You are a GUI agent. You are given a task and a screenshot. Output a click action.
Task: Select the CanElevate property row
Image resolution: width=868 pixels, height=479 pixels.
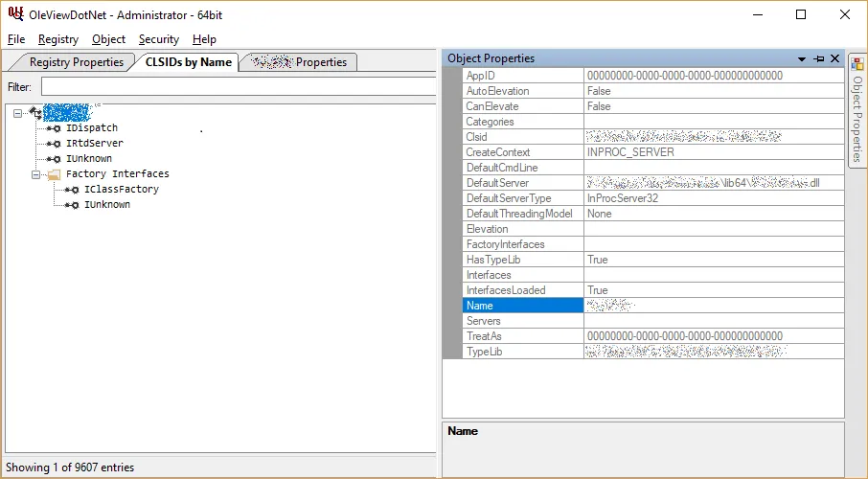click(653, 106)
